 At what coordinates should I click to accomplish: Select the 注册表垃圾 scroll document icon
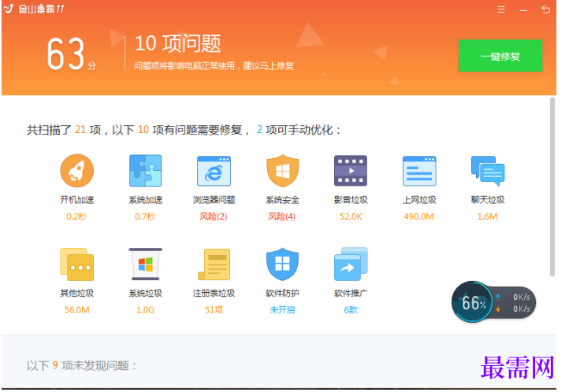(x=214, y=264)
